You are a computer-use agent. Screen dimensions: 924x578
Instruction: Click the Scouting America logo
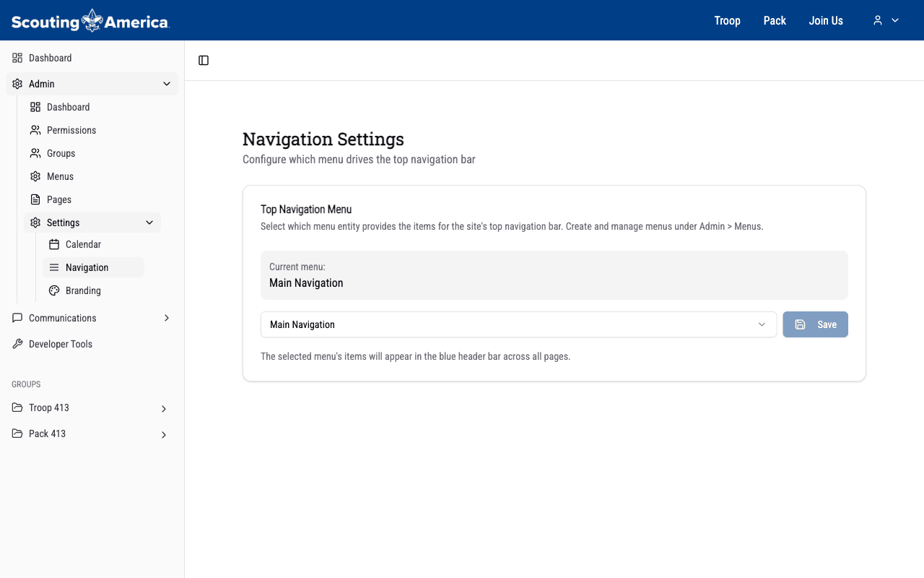coord(90,20)
